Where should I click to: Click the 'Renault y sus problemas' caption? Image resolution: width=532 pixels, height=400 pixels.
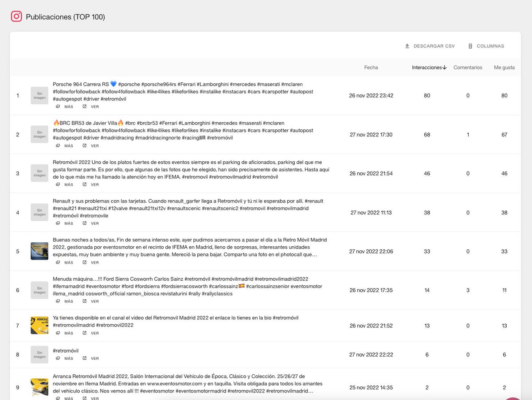[x=188, y=208]
